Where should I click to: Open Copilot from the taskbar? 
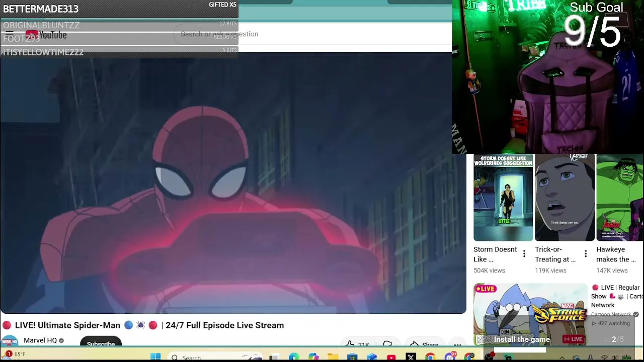point(313,357)
